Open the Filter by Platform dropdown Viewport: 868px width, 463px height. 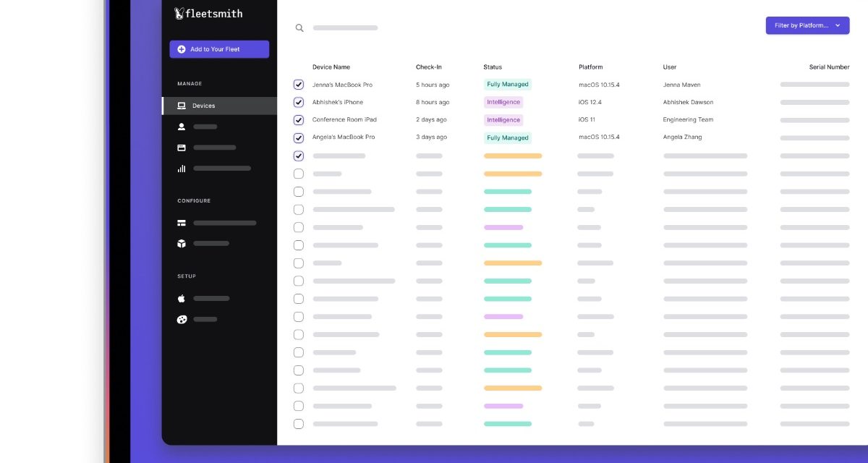click(807, 25)
